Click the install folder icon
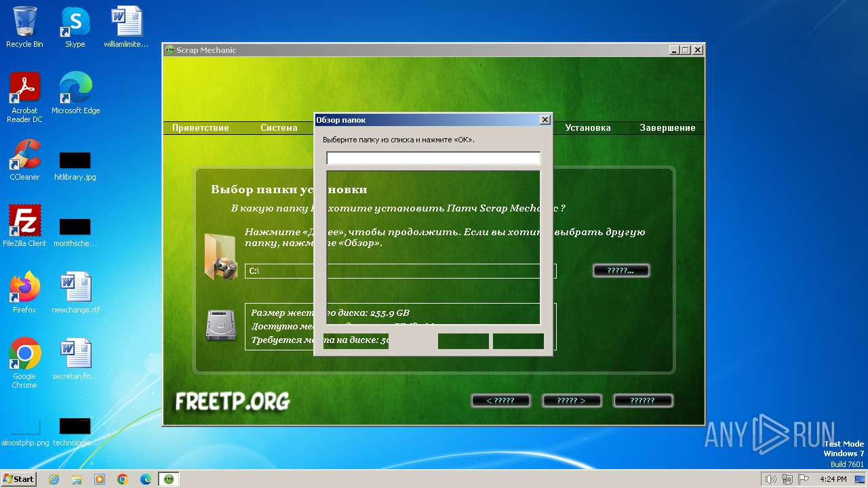Screen dimensions: 868x488 click(x=221, y=256)
